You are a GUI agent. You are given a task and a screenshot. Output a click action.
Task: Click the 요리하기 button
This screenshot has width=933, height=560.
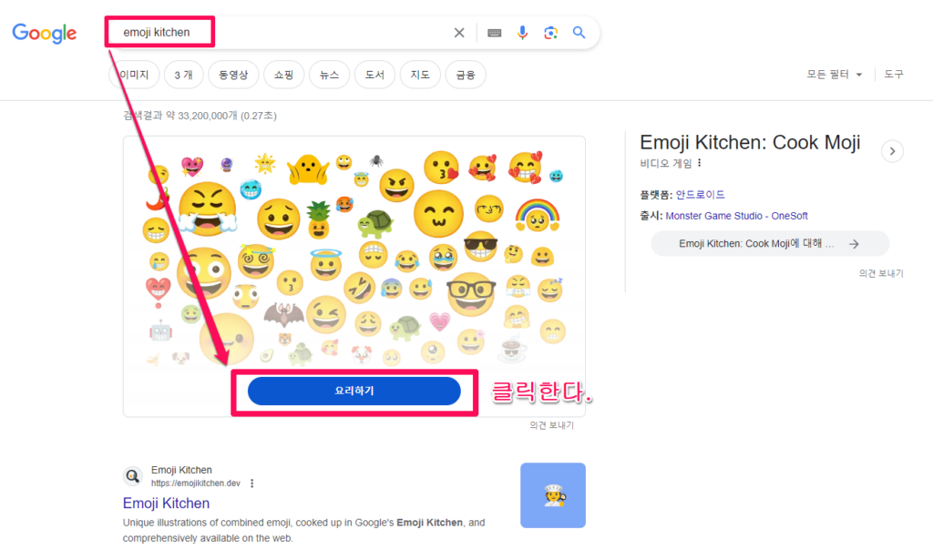(x=354, y=391)
